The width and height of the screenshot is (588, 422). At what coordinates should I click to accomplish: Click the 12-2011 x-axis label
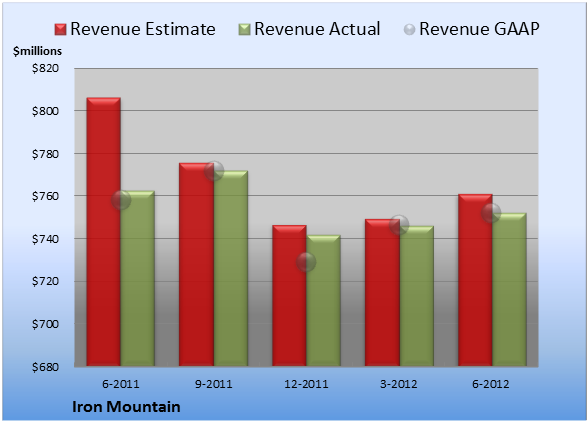tap(306, 384)
